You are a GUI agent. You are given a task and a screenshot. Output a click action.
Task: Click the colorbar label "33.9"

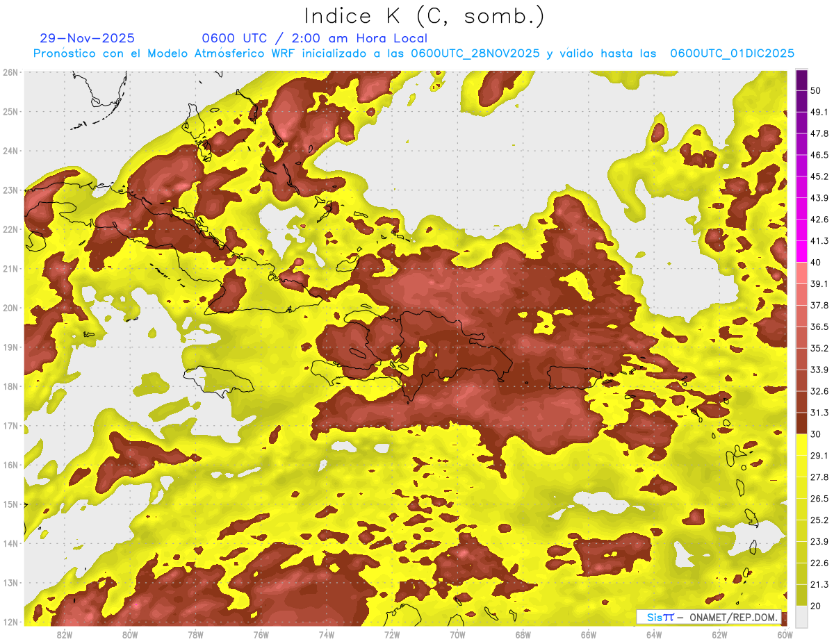(819, 370)
